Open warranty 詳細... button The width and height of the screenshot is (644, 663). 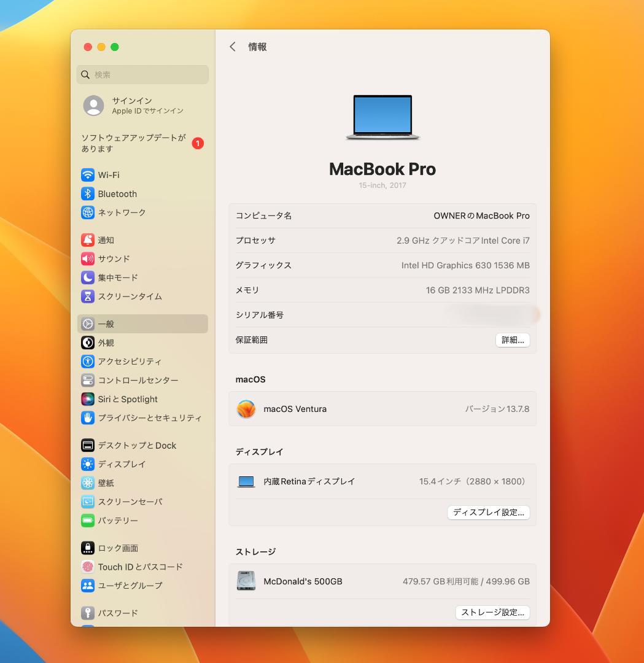(x=513, y=340)
